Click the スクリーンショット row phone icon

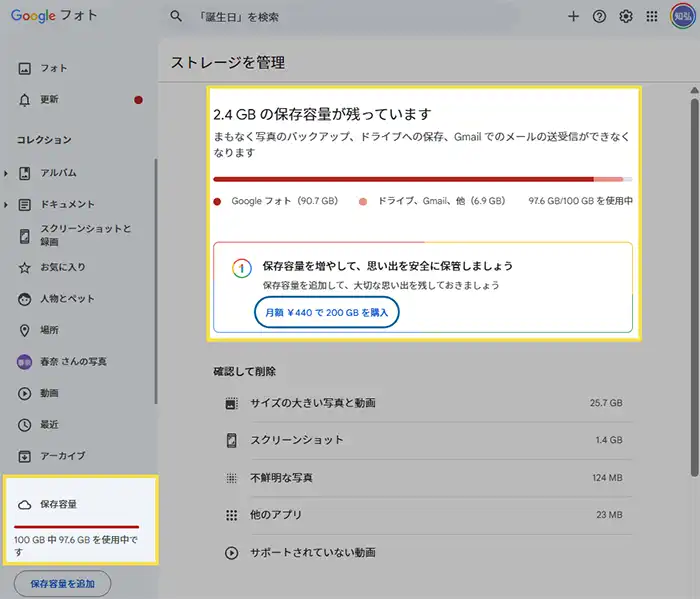coord(231,441)
